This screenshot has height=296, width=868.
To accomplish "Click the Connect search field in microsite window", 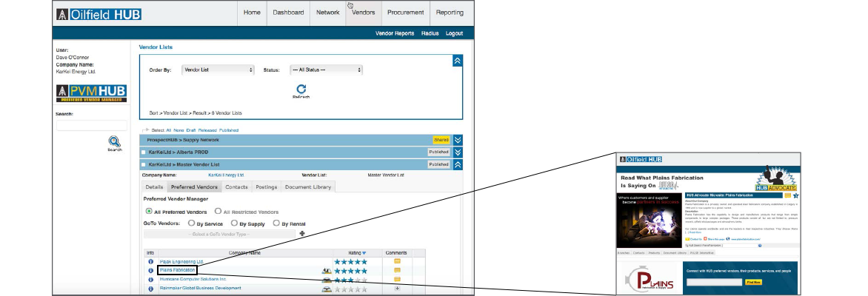I will [714, 282].
